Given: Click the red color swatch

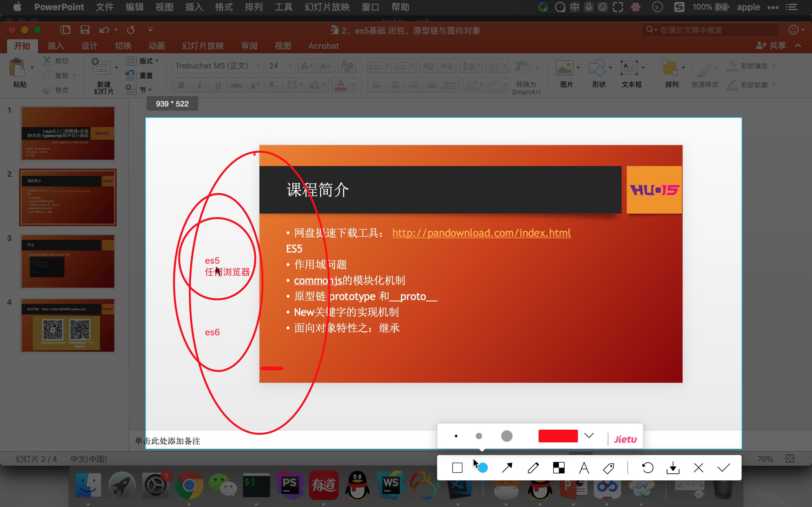Looking at the screenshot, I should pyautogui.click(x=558, y=435).
